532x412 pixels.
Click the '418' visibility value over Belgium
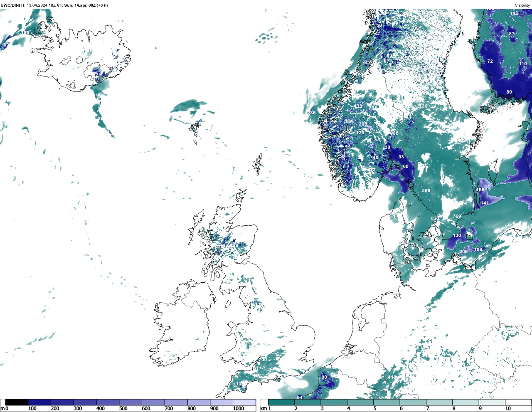click(x=392, y=377)
